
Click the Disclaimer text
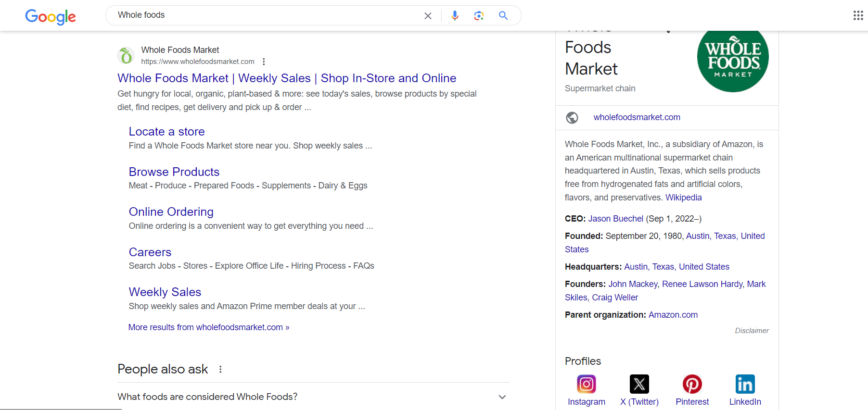[x=752, y=331]
